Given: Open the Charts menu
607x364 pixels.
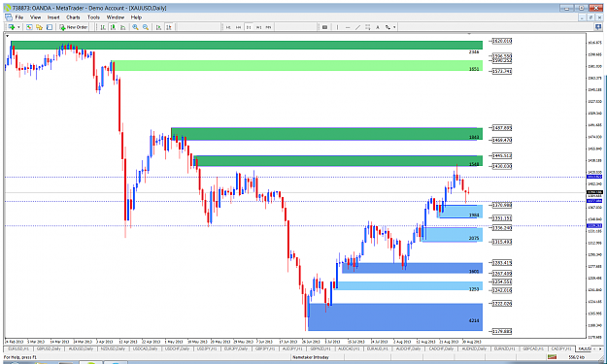Looking at the screenshot, I should pyautogui.click(x=73, y=17).
